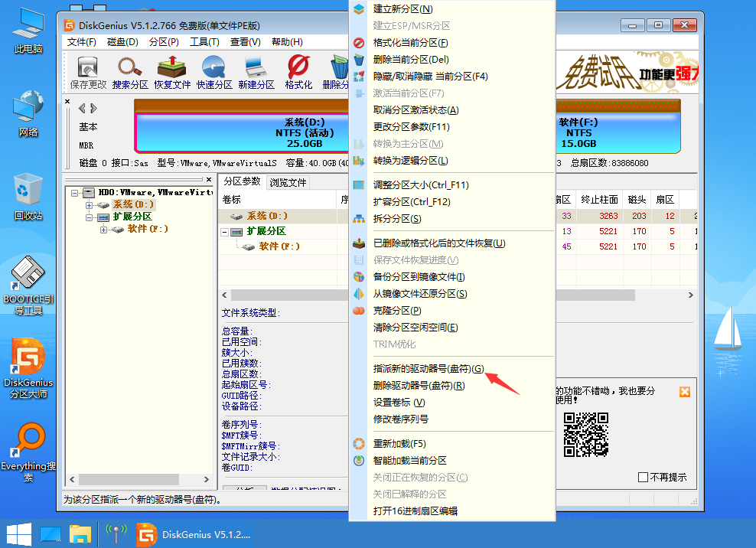Open DiskGenius分区大师 desktop shortcut
The width and height of the screenshot is (756, 548).
pyautogui.click(x=28, y=369)
